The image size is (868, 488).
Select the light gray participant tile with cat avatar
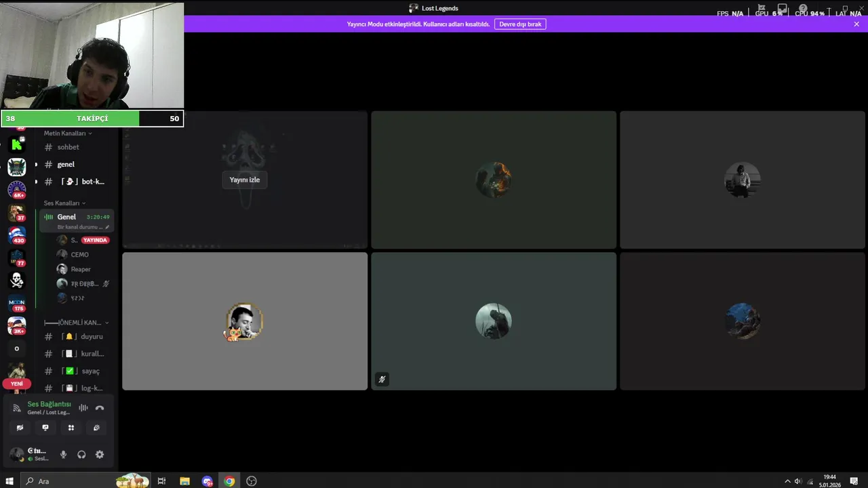coord(245,321)
